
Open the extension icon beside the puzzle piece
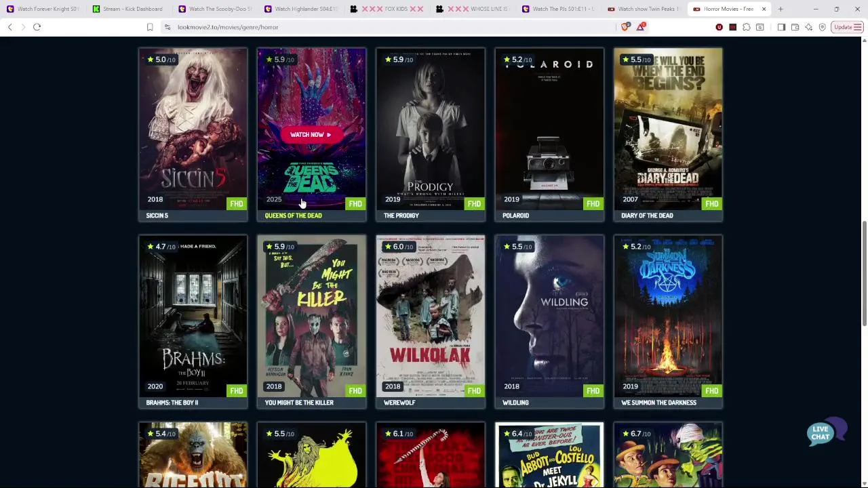pos(760,27)
